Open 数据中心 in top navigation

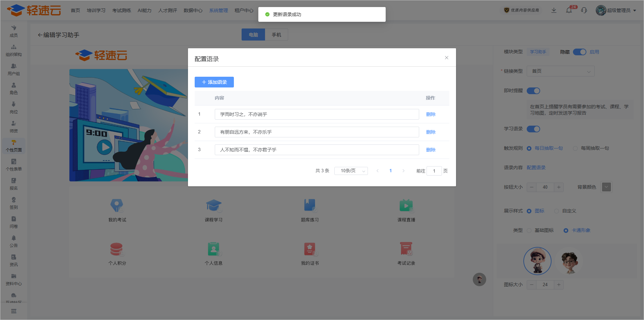pyautogui.click(x=193, y=10)
